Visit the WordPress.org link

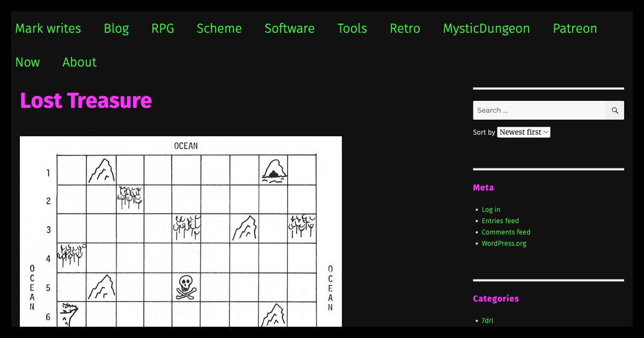click(x=503, y=243)
